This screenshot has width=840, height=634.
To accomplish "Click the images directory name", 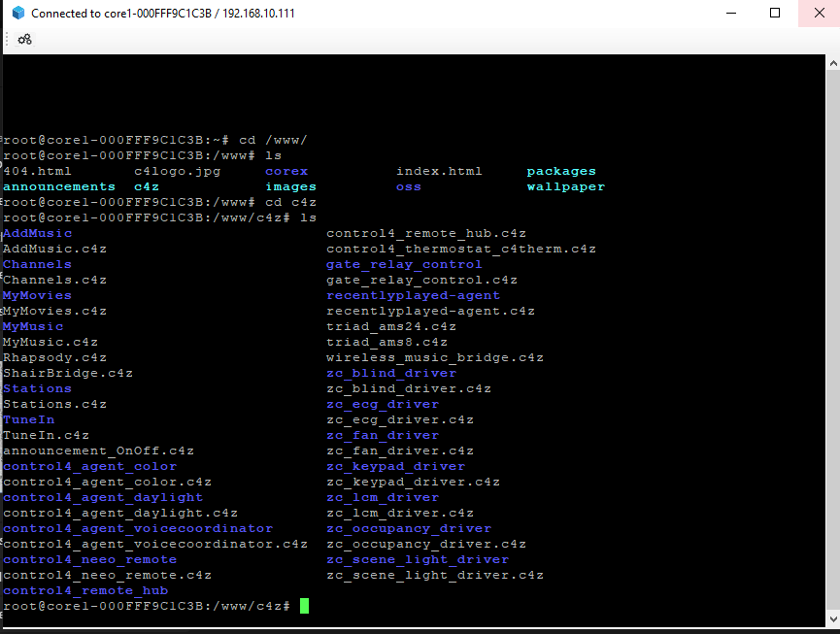I will tap(291, 186).
